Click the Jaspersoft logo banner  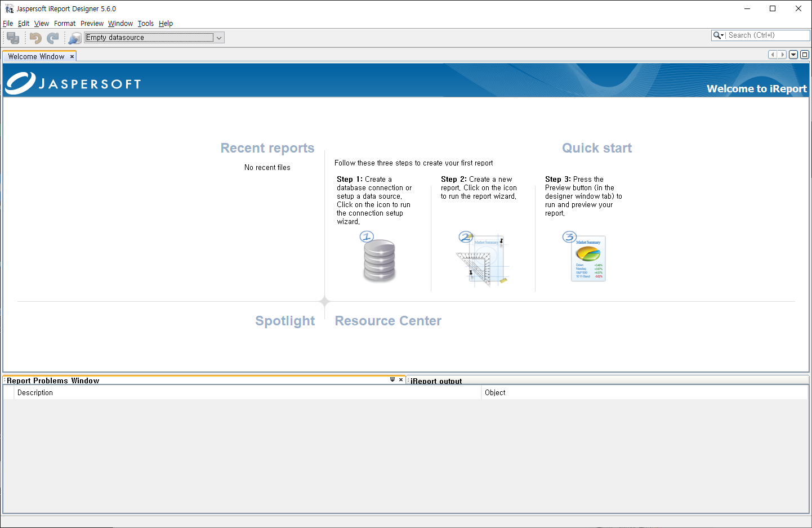tap(73, 83)
